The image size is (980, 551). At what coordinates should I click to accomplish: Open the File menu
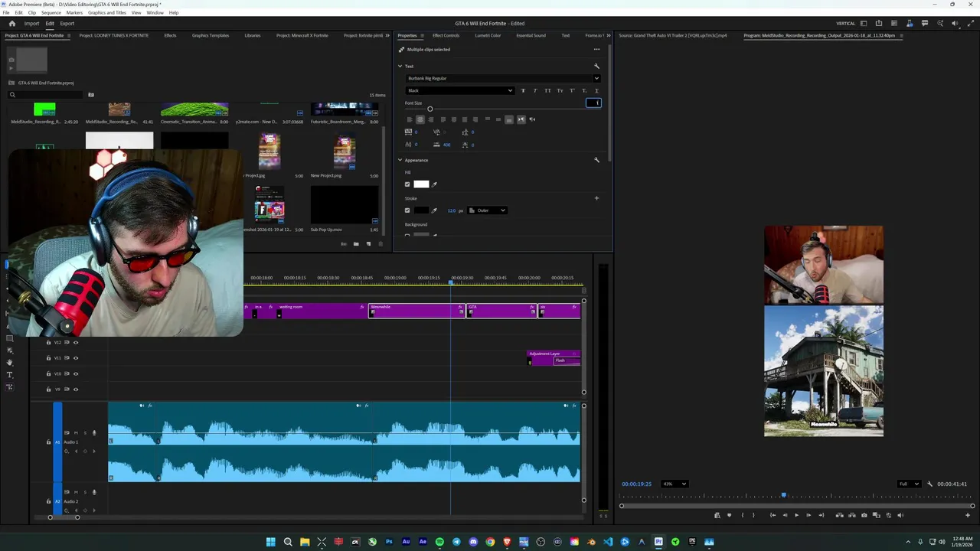(5, 13)
